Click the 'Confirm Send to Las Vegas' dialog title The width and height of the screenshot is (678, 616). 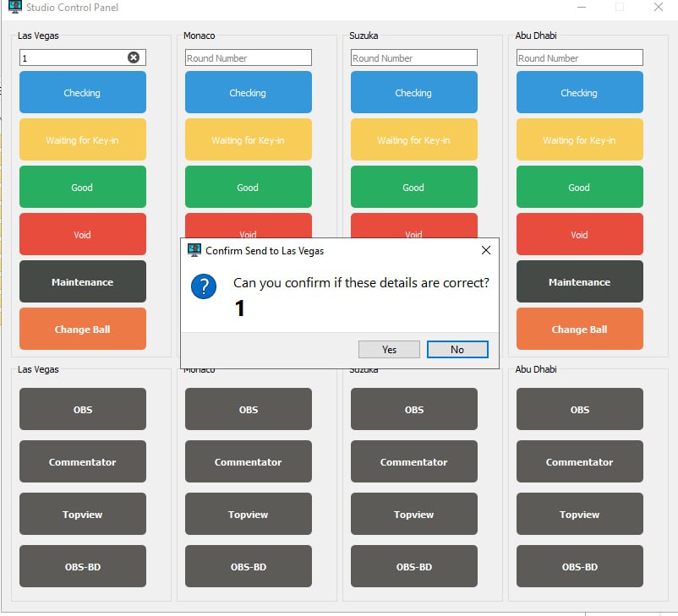coord(265,251)
